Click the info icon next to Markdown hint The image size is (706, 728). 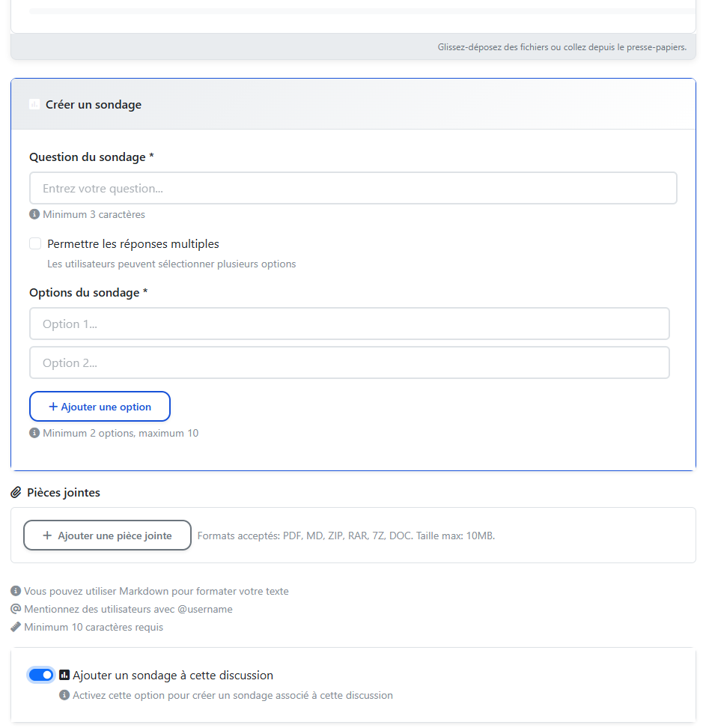(x=16, y=591)
